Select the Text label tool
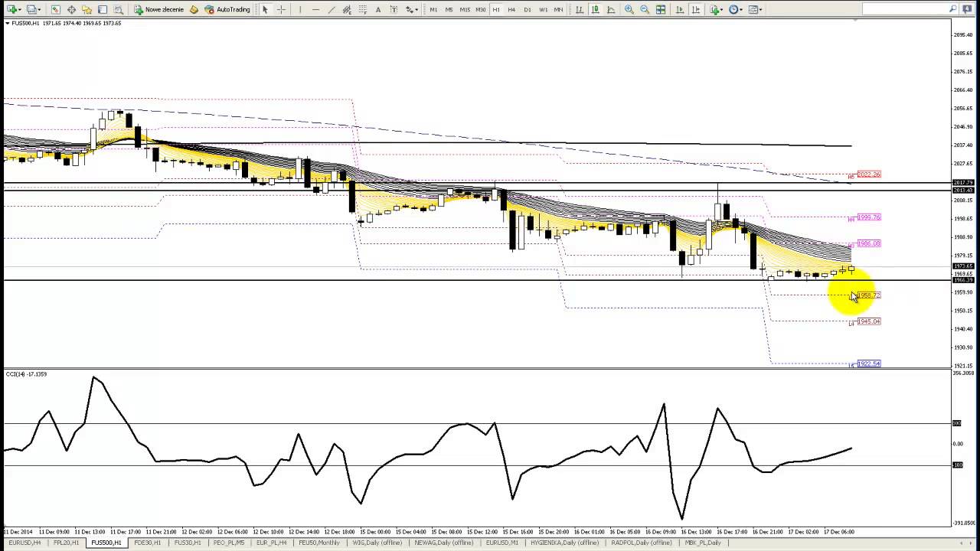Screen dimensions: 980x551 click(394, 9)
